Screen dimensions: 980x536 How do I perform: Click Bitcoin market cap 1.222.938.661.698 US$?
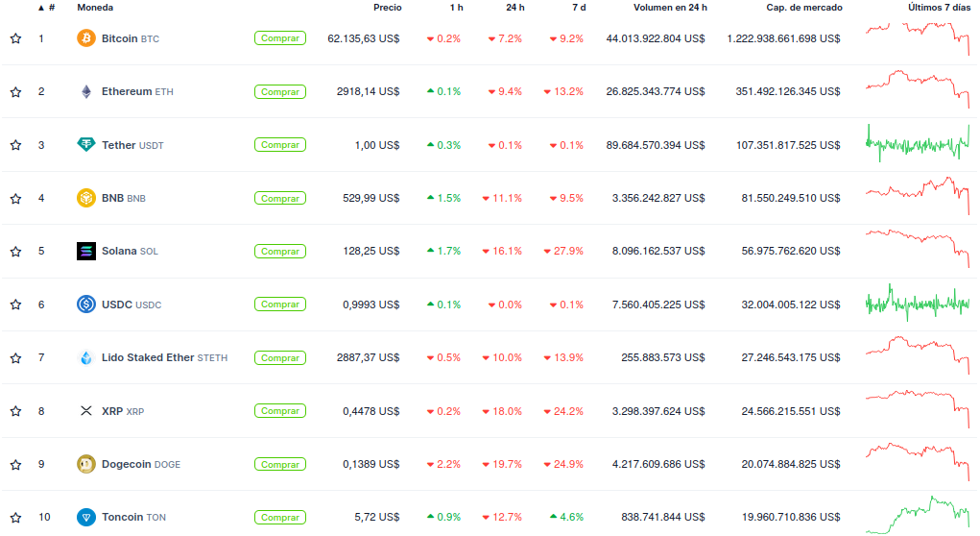[784, 38]
